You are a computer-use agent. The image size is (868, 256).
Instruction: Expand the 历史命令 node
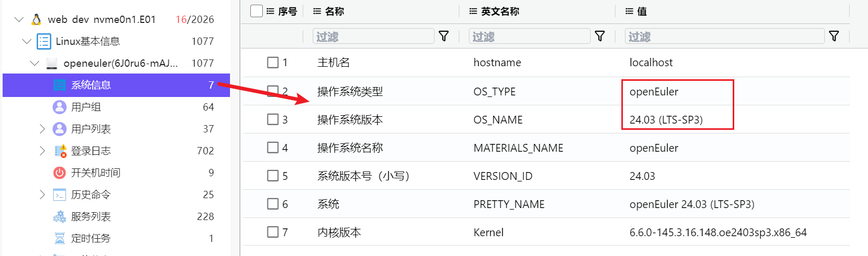(x=43, y=194)
